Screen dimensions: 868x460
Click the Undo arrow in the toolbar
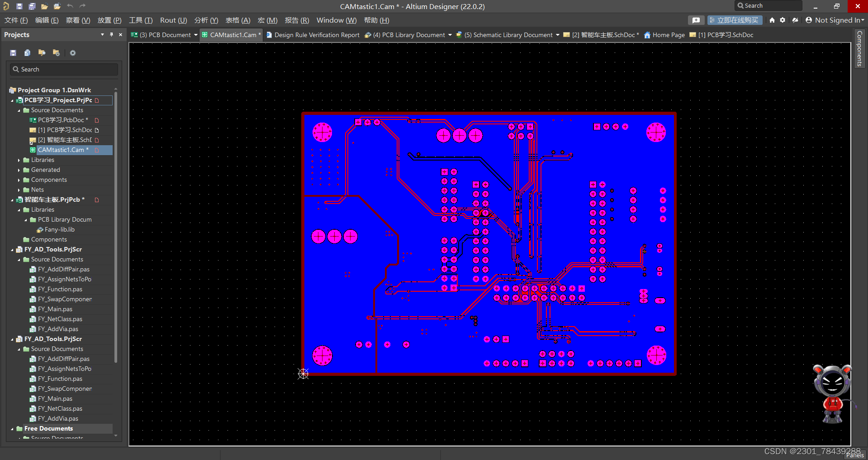(x=70, y=6)
